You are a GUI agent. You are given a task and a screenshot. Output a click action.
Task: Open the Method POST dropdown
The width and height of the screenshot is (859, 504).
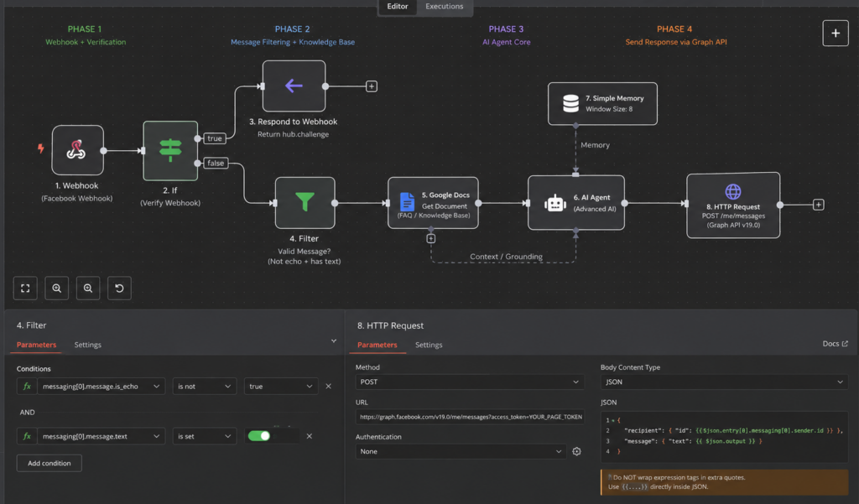(470, 382)
